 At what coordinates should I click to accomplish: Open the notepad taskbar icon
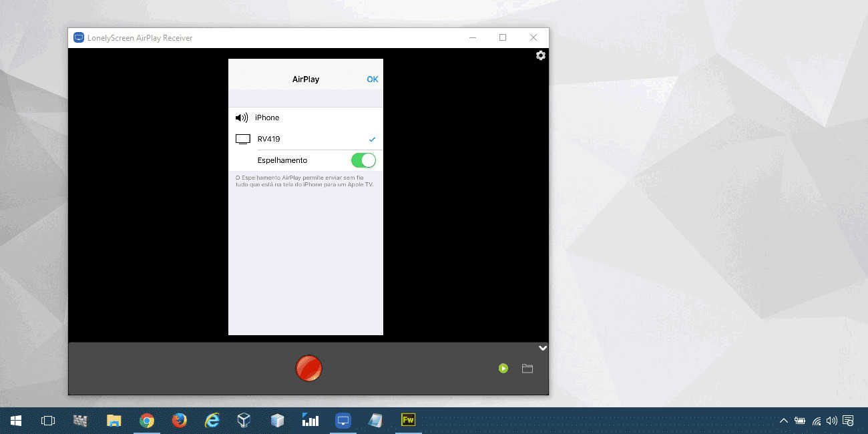(x=375, y=421)
